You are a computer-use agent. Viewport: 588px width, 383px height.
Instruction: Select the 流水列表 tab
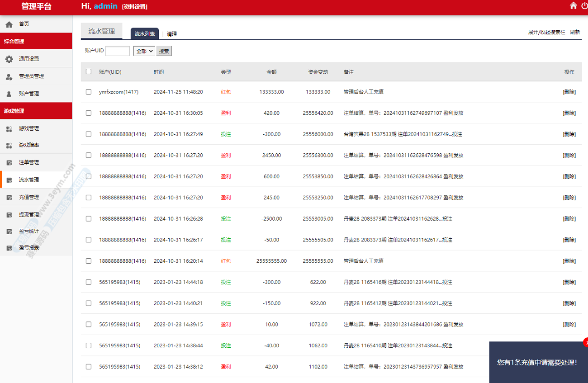pyautogui.click(x=145, y=34)
